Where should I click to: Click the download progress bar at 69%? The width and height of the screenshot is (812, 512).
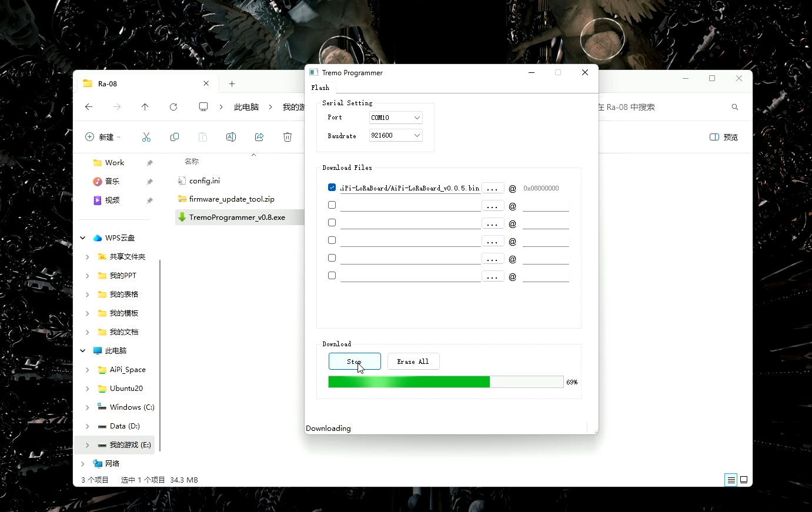446,382
